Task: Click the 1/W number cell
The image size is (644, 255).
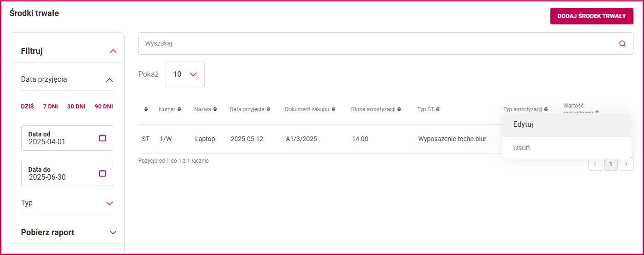Action: pyautogui.click(x=166, y=139)
